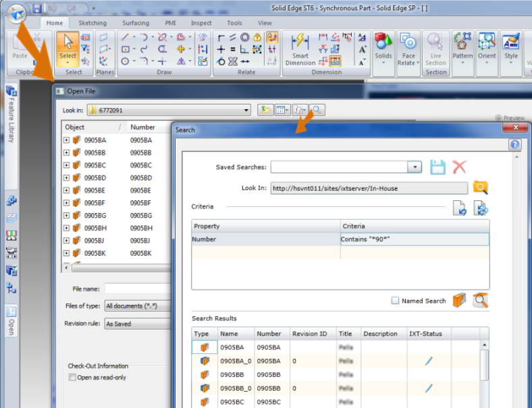
Task: Save the current search with floppy icon
Action: tap(438, 167)
